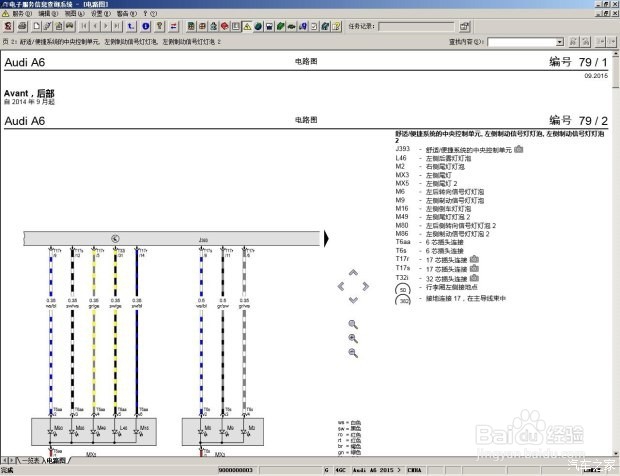Pan the wiring diagram left with the arrow
620x476 pixels.
pyautogui.click(x=341, y=286)
